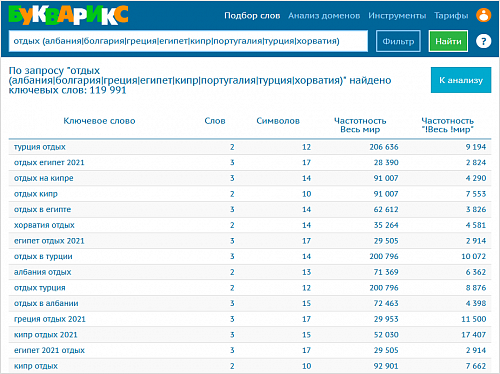Click the К анализу button

click(x=461, y=80)
